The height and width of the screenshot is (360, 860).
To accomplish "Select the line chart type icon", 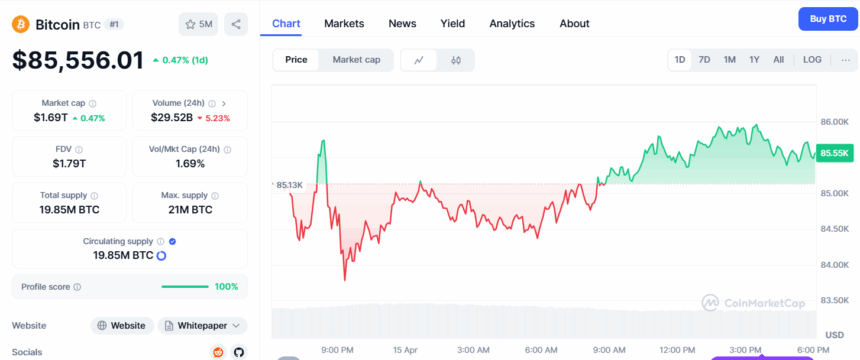I will tap(419, 60).
